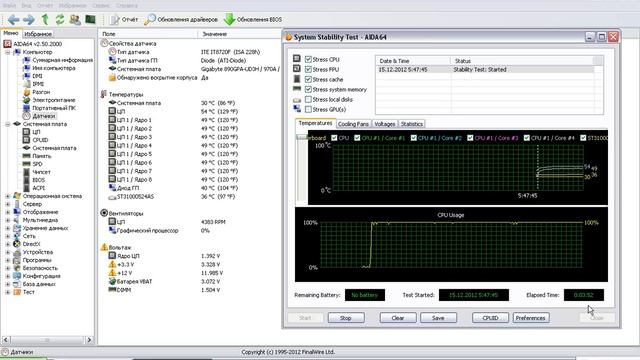Image resolution: width=640 pixels, height=360 pixels.
Task: Go forward with the blue right arrow
Action: tap(29, 19)
